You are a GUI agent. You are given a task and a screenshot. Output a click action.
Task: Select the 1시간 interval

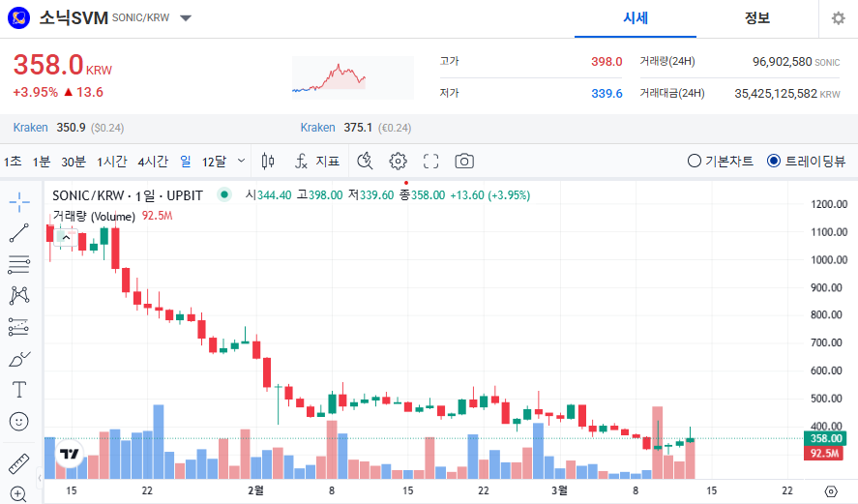tap(111, 162)
